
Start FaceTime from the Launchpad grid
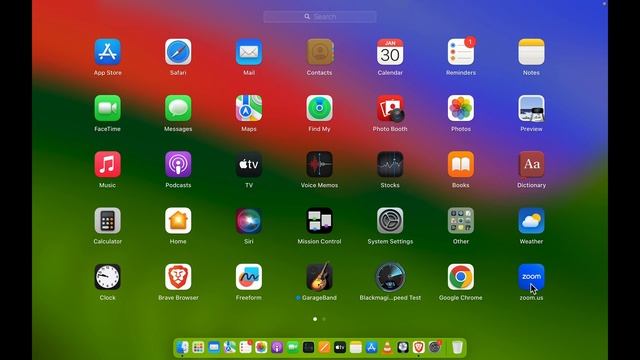click(x=107, y=108)
